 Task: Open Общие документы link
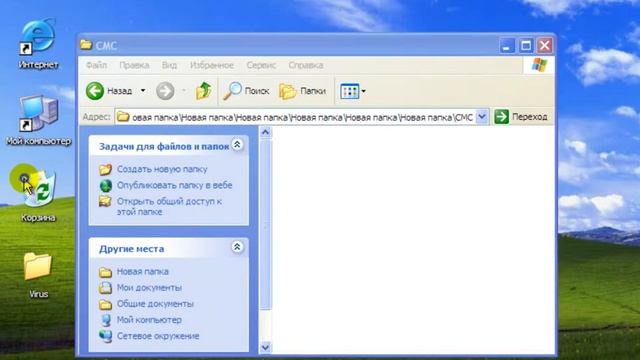pyautogui.click(x=155, y=304)
